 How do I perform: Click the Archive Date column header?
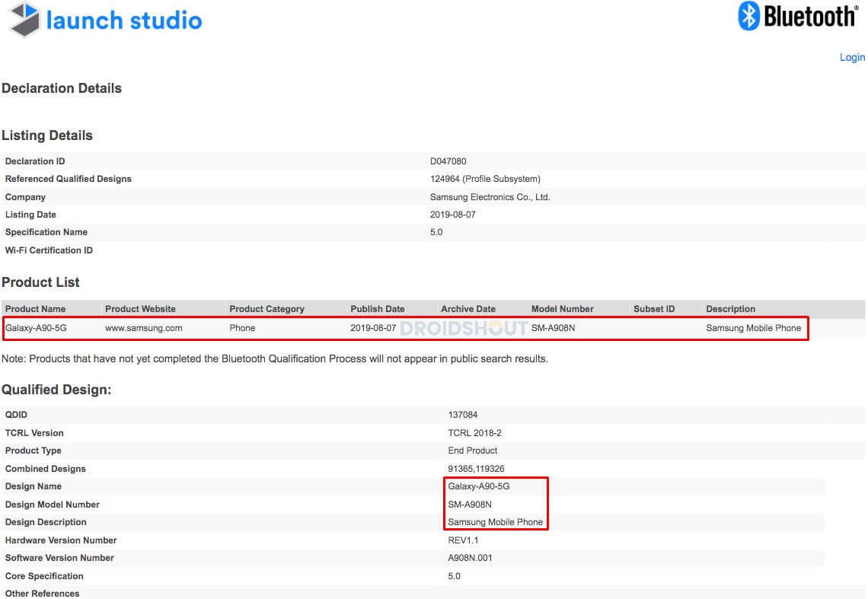coord(468,309)
